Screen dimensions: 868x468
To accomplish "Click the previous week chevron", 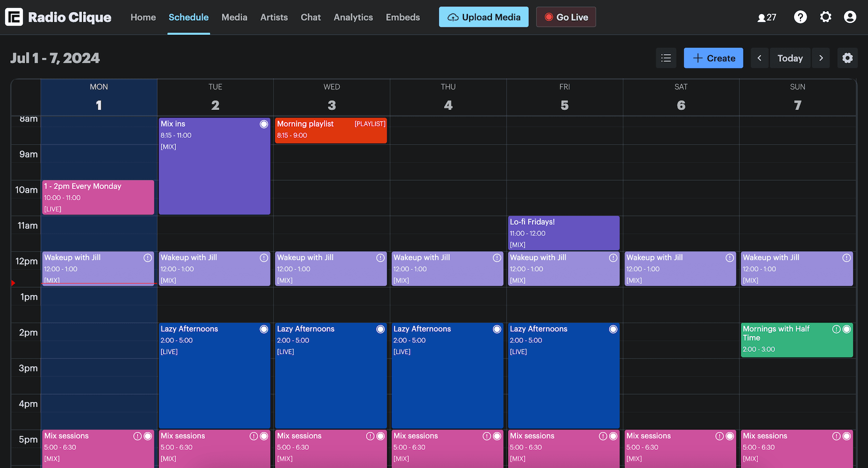I will (759, 58).
